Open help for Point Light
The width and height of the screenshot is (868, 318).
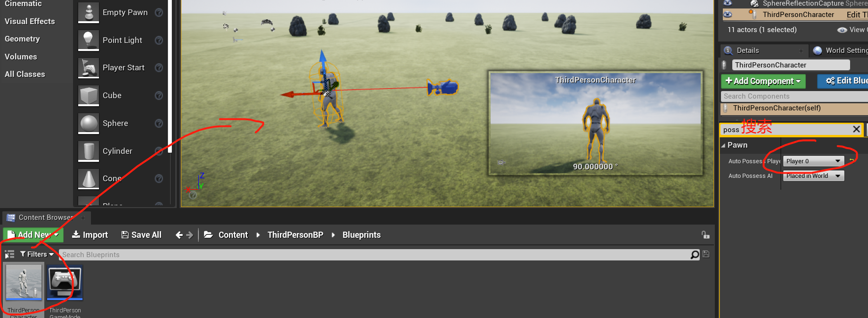coord(159,41)
